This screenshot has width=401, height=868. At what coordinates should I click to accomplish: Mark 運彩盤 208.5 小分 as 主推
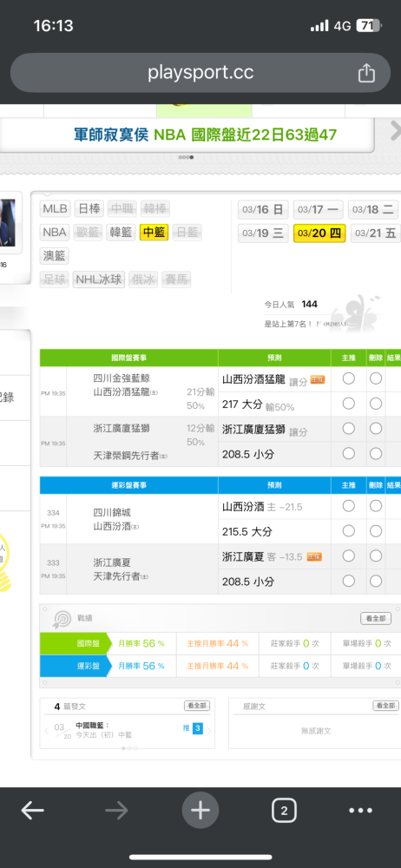348,581
